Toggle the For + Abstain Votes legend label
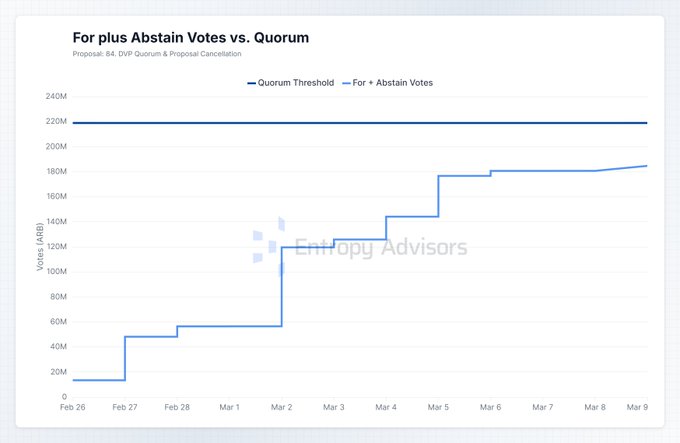Screen dimensions: 680x443 click(397, 82)
